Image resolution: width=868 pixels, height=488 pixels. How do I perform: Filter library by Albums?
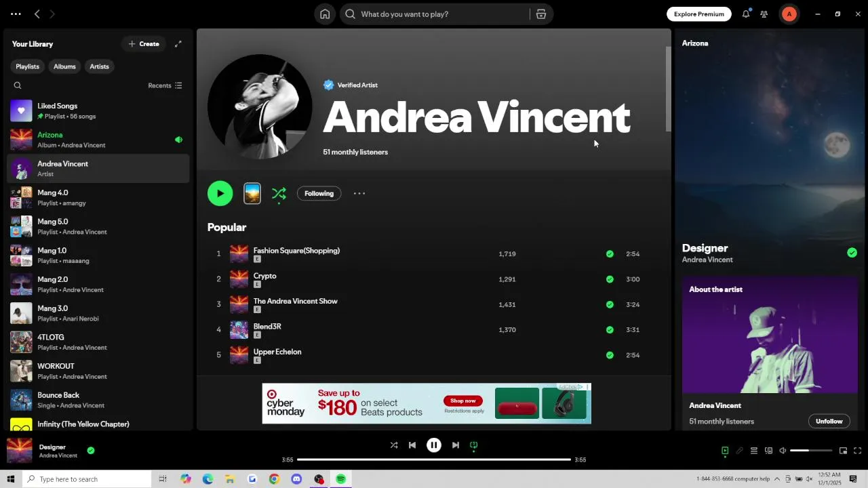click(x=64, y=66)
